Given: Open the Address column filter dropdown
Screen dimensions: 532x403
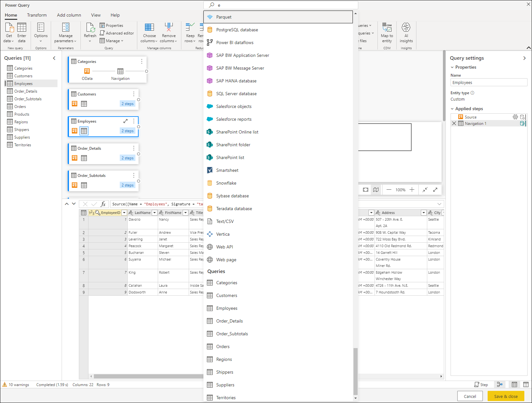Looking at the screenshot, I should (x=424, y=213).
